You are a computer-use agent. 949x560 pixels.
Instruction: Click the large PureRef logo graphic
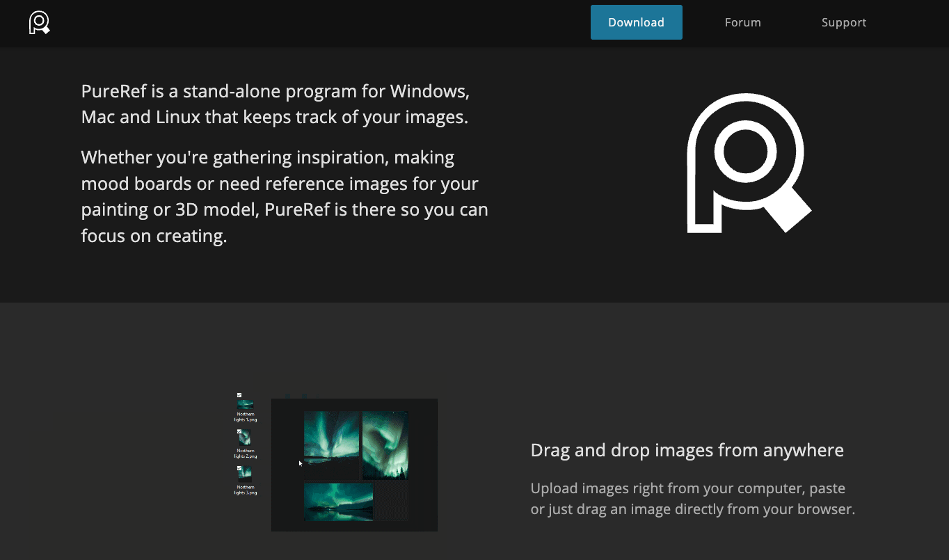[749, 163]
